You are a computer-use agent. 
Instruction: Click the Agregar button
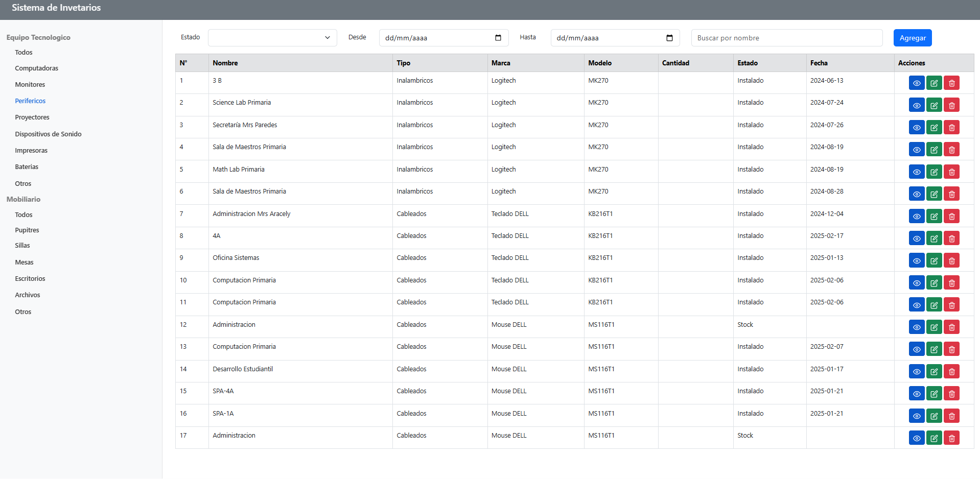912,38
